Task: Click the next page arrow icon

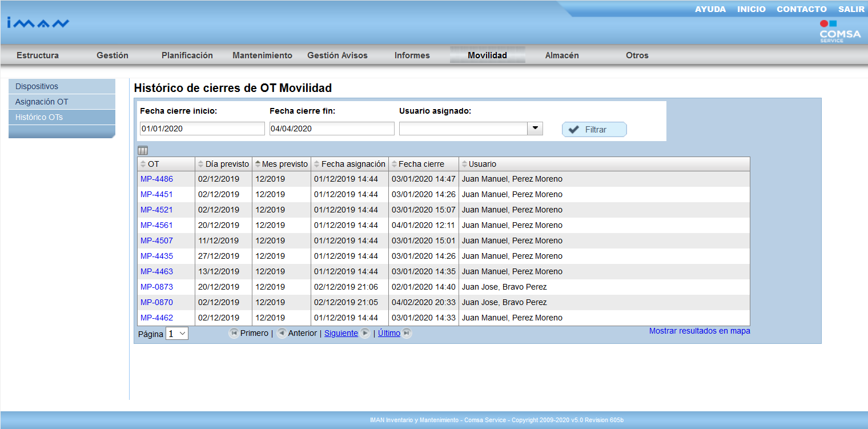Action: [365, 334]
